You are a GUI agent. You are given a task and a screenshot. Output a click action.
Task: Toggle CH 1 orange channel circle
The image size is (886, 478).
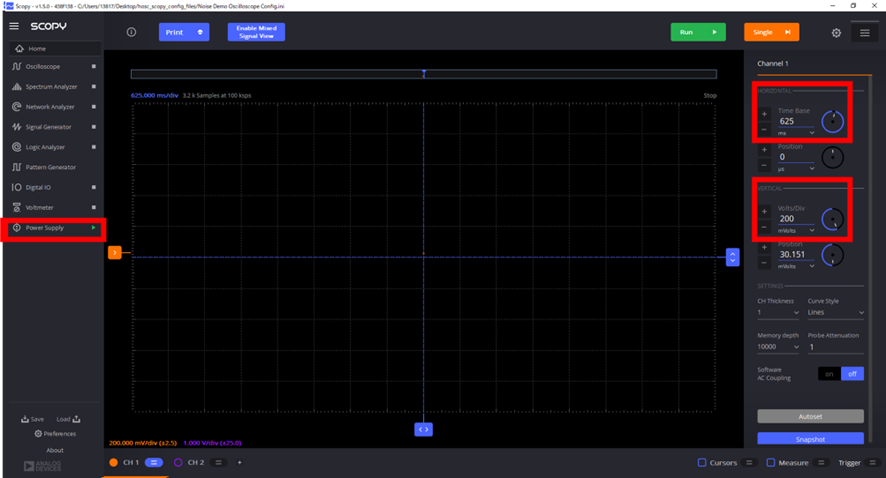(x=114, y=463)
